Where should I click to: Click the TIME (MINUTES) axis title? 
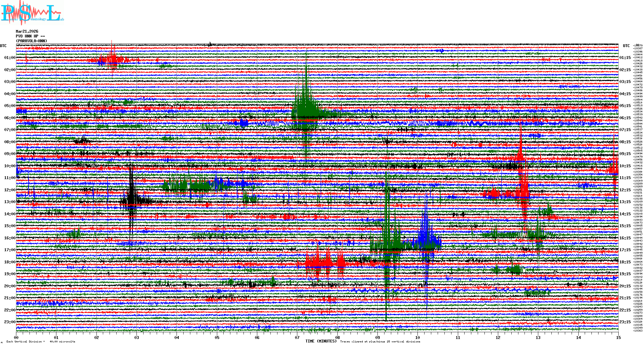coord(321,341)
